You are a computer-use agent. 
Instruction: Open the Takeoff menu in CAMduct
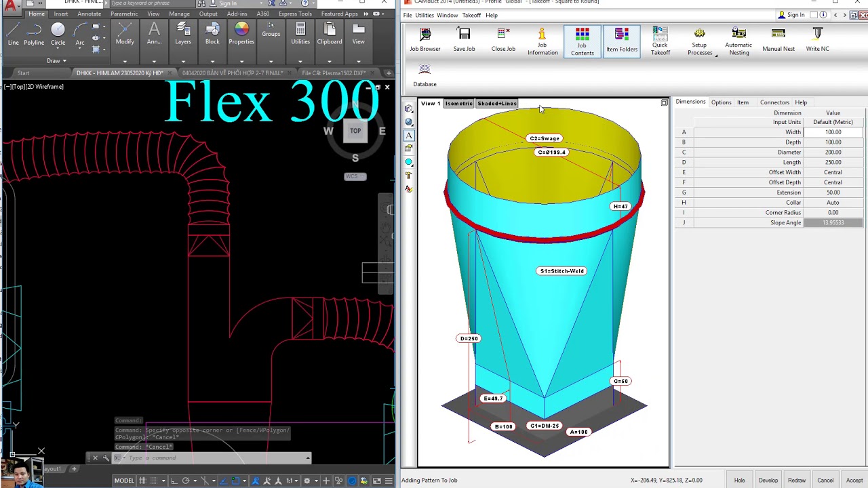[471, 15]
